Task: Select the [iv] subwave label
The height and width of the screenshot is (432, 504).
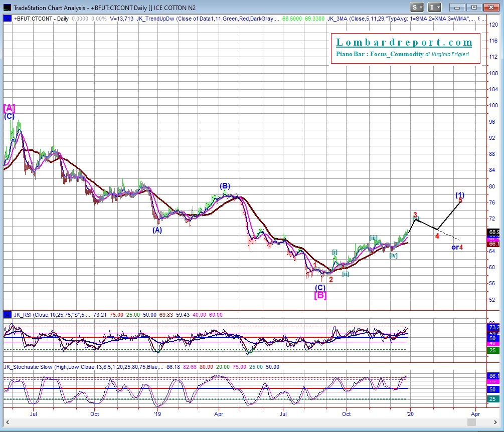Action: [x=394, y=256]
